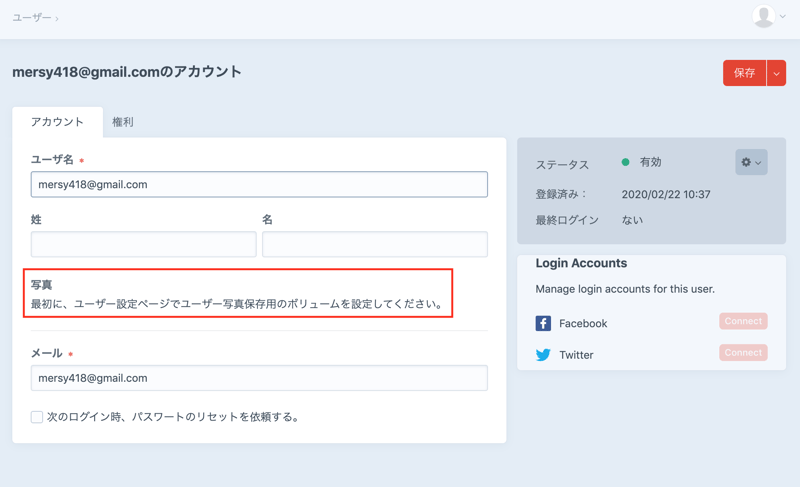800x487 pixels.
Task: Focus the メール email field
Action: click(x=259, y=378)
